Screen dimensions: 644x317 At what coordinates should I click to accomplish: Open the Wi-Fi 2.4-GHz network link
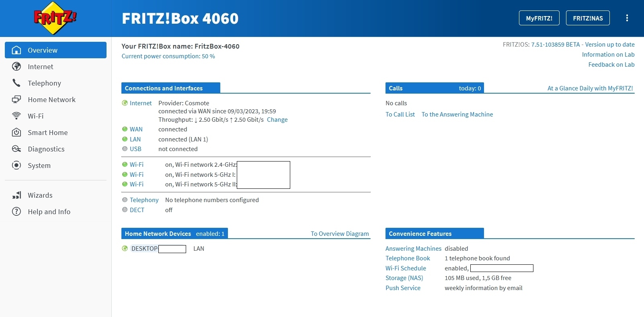(137, 165)
